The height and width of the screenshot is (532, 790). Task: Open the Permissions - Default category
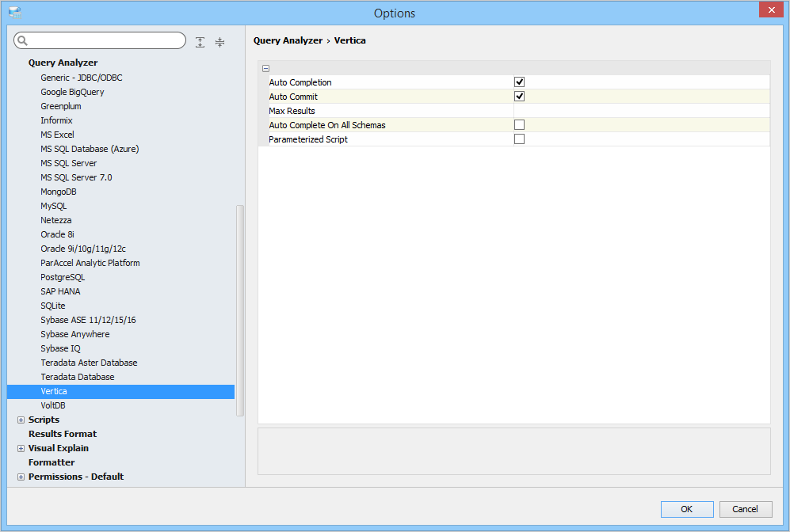tap(76, 477)
